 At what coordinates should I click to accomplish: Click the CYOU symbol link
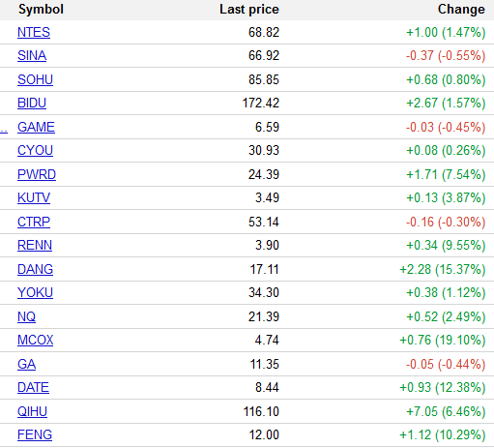point(35,151)
